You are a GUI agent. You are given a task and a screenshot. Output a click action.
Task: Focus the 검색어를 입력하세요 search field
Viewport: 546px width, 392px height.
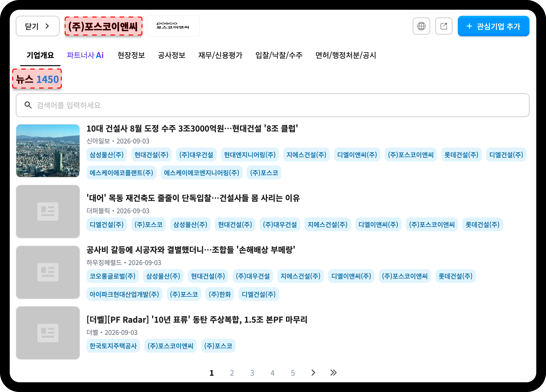point(273,105)
